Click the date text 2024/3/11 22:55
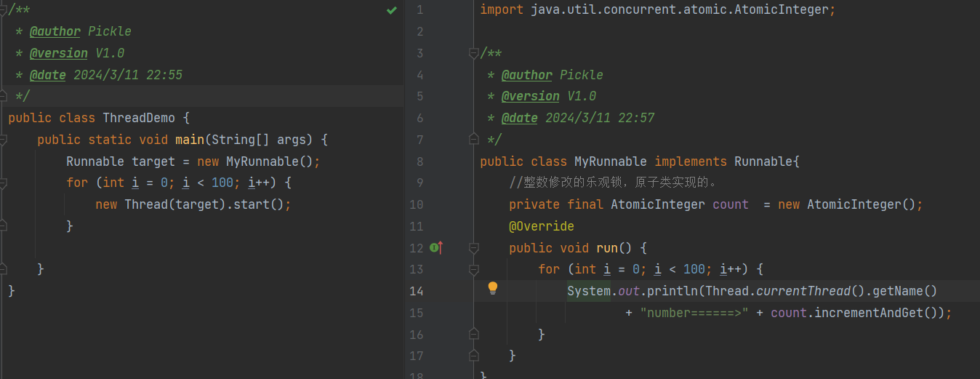The image size is (980, 379). (x=128, y=75)
